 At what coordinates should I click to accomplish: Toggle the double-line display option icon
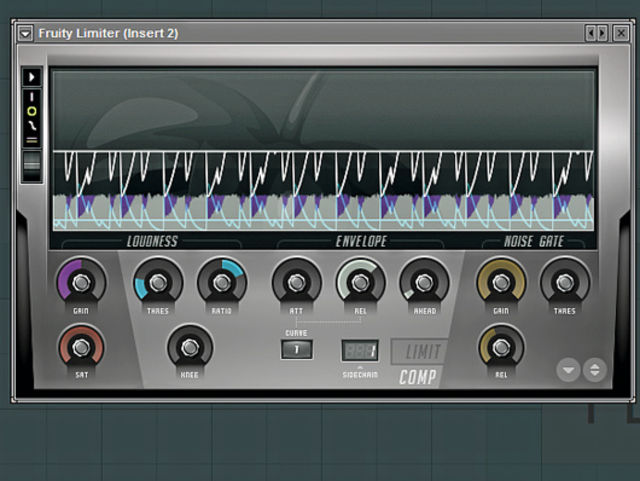pyautogui.click(x=32, y=140)
